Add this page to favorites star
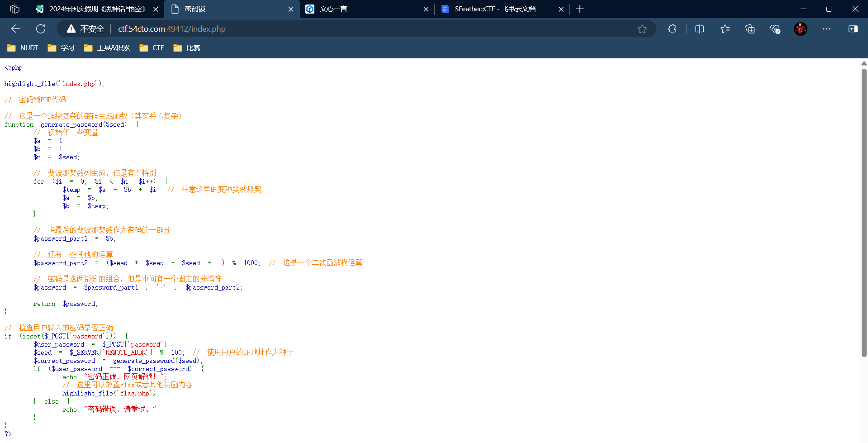This screenshot has height=443, width=868. 642,29
